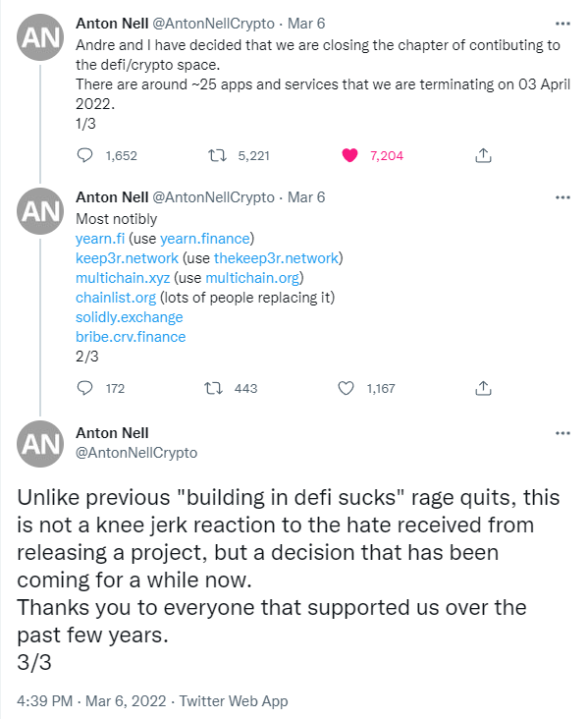Screen dimensions: 588x719
Task: Reply to the first tweet with 1,652 replies
Action: click(84, 155)
